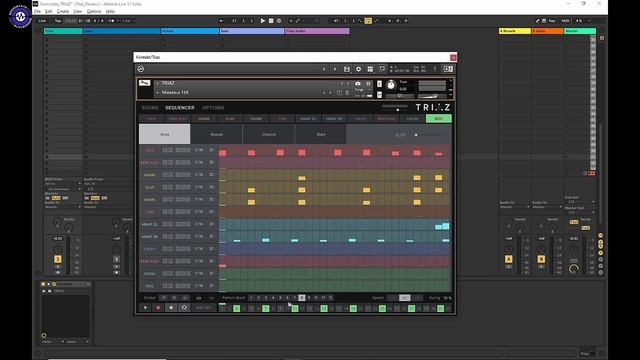Toggle return A track activator
Viewport: 640px width, 360px height.
point(508,259)
